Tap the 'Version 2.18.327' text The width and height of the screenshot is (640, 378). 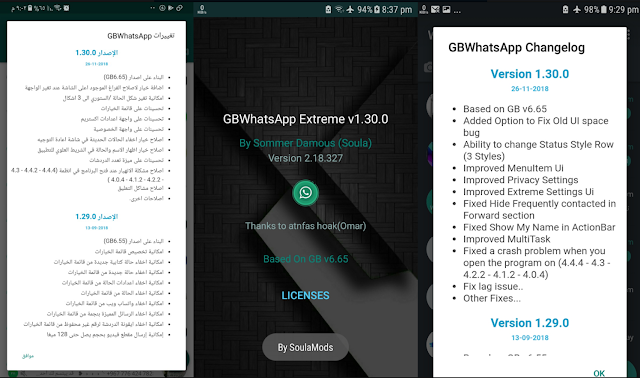[x=305, y=158]
